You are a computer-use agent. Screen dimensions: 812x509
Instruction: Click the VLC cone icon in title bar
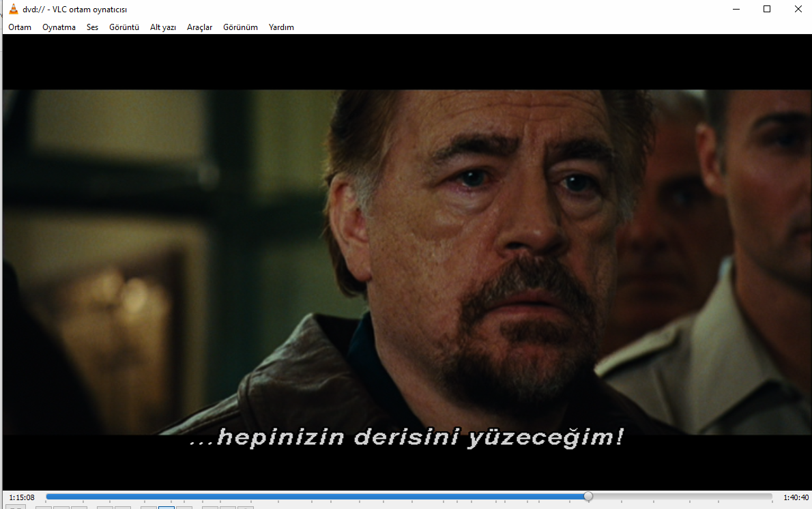(x=13, y=9)
